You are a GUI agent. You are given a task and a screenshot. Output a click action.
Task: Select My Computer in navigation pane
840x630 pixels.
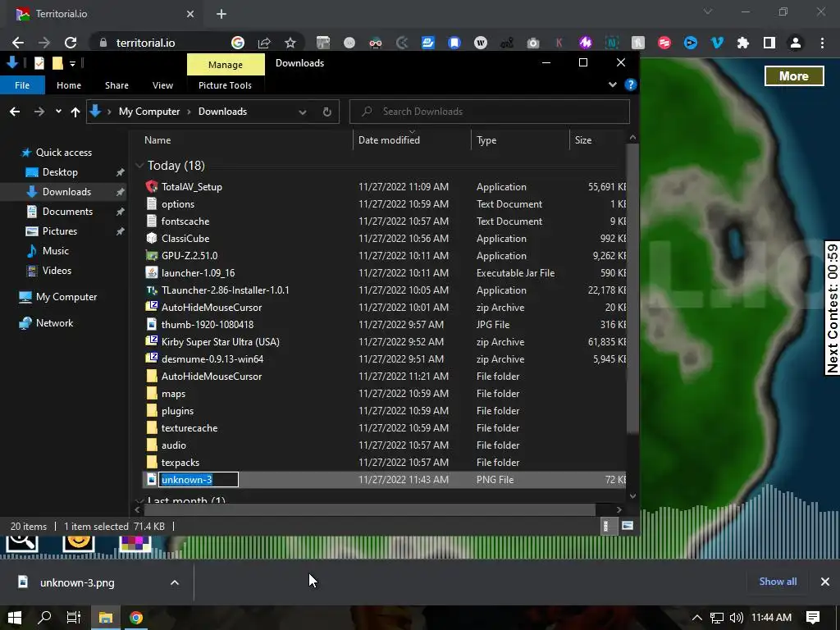point(66,297)
